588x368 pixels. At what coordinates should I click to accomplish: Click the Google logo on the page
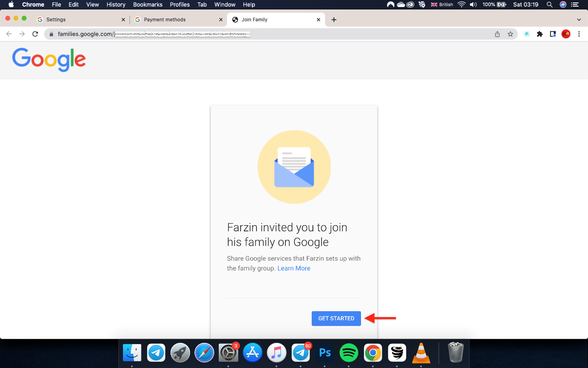(49, 60)
